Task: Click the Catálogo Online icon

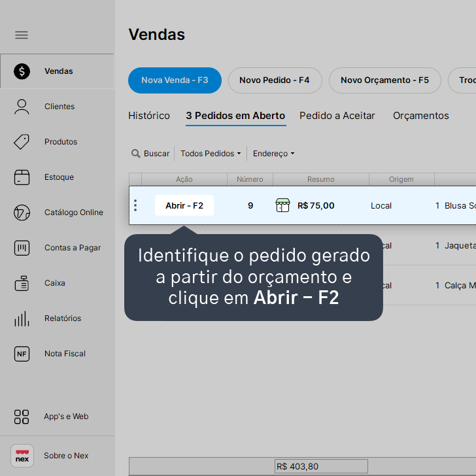Action: [x=22, y=212]
